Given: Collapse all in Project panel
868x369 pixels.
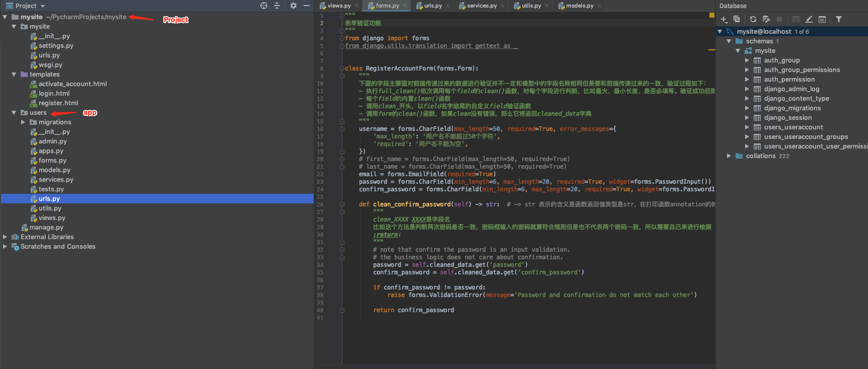Looking at the screenshot, I should [277, 6].
